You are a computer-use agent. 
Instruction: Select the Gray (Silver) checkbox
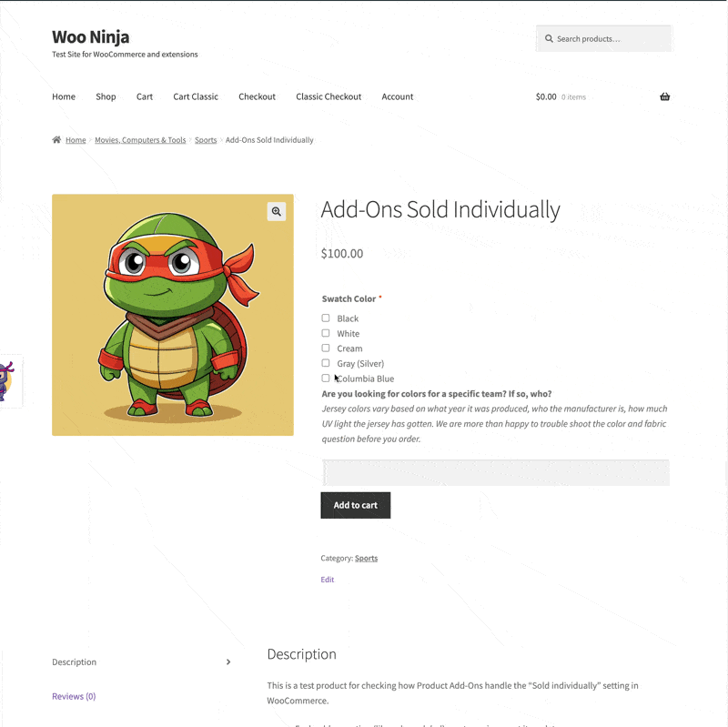326,363
